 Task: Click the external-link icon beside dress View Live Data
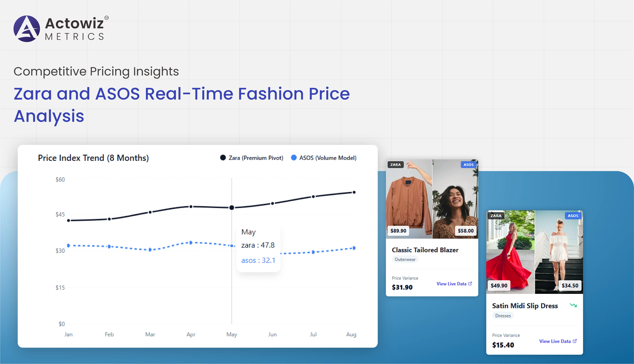pyautogui.click(x=575, y=341)
